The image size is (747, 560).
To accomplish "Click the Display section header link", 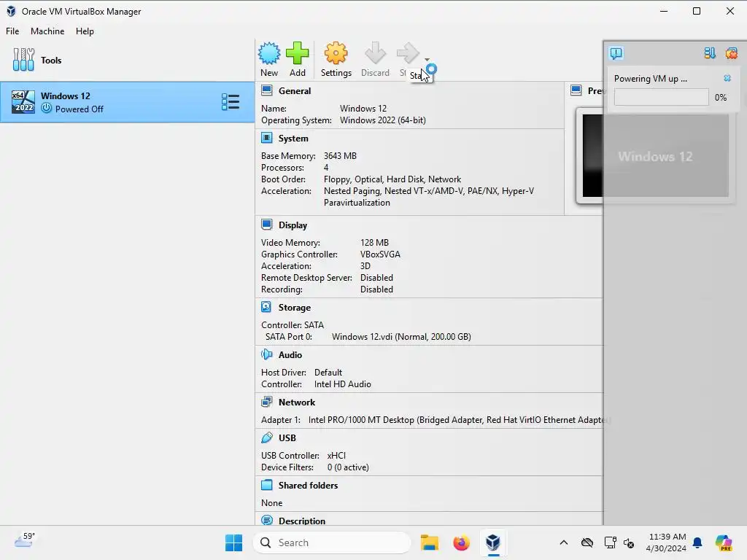I will point(293,225).
